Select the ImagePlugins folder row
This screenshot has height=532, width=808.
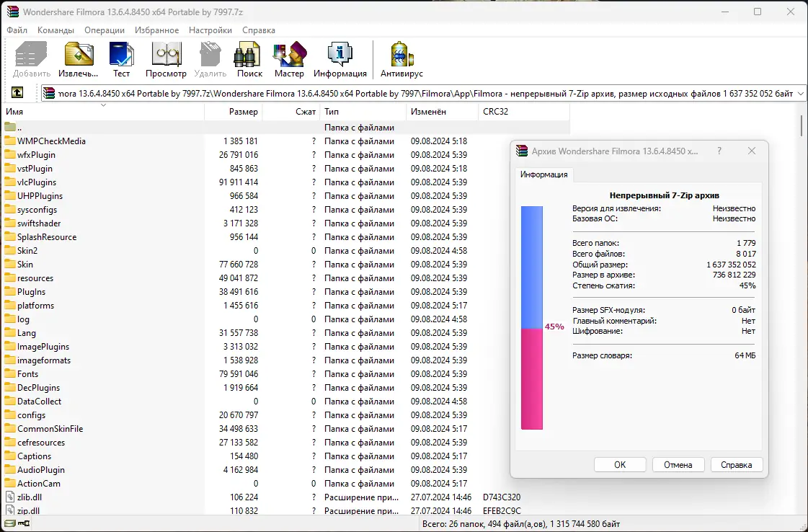(x=286, y=347)
